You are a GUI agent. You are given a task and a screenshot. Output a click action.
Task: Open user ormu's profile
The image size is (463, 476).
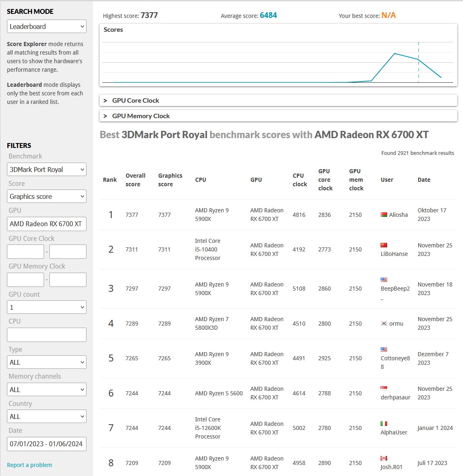click(x=396, y=324)
